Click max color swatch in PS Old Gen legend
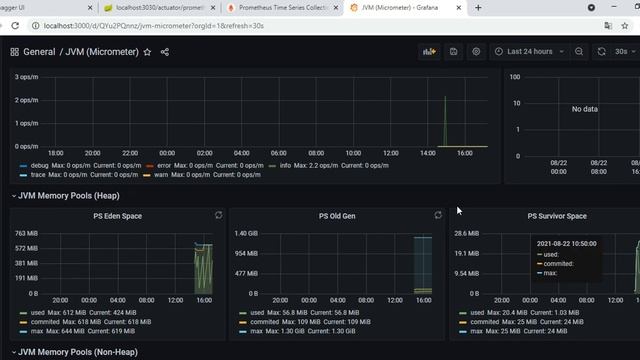This screenshot has height=360, width=640. point(243,331)
